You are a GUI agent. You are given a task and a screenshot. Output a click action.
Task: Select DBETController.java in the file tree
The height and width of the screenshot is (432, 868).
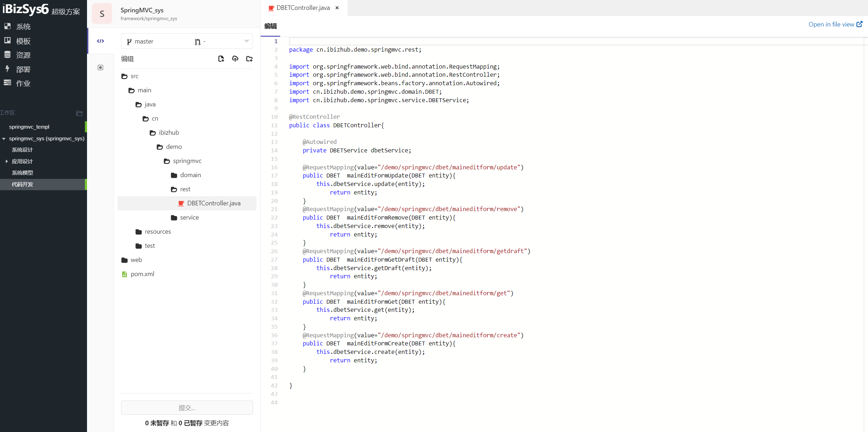click(x=187, y=203)
